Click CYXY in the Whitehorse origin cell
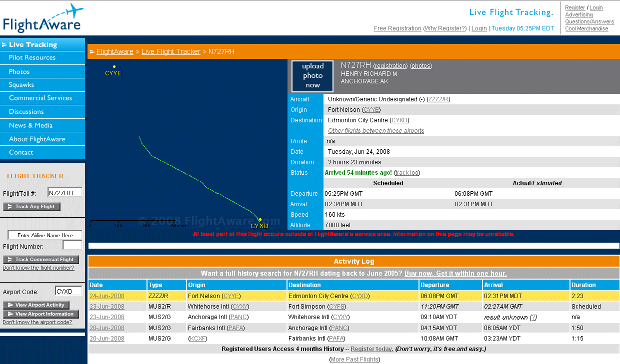The image size is (620, 364). [240, 307]
